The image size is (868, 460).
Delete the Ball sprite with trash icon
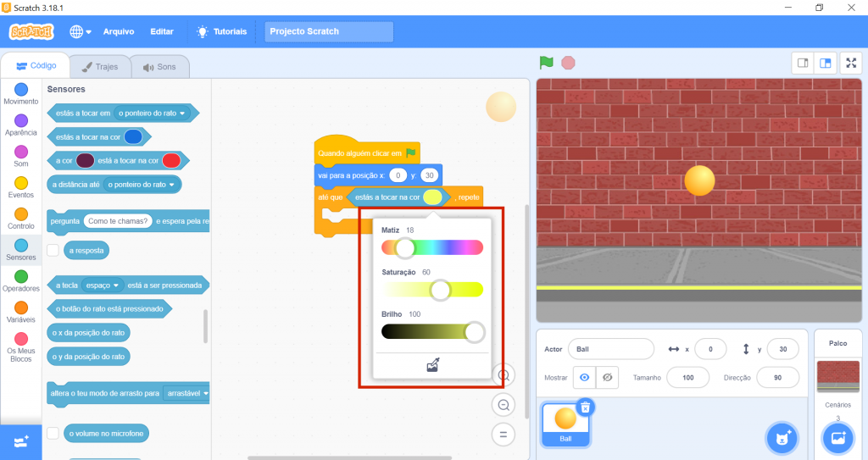click(585, 407)
